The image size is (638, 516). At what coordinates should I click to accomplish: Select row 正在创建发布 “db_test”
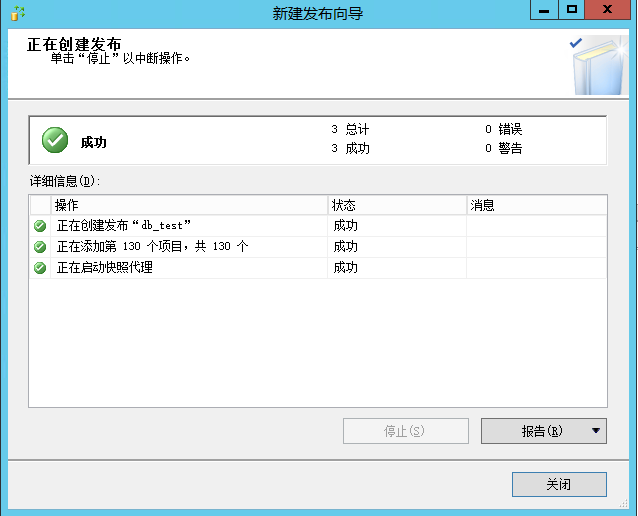click(318, 225)
